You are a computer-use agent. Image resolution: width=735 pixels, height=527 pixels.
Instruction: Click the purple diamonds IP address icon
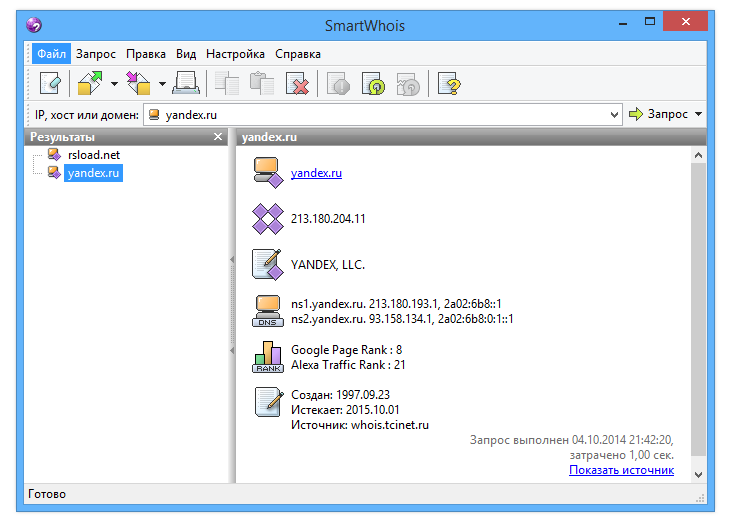coord(268,218)
